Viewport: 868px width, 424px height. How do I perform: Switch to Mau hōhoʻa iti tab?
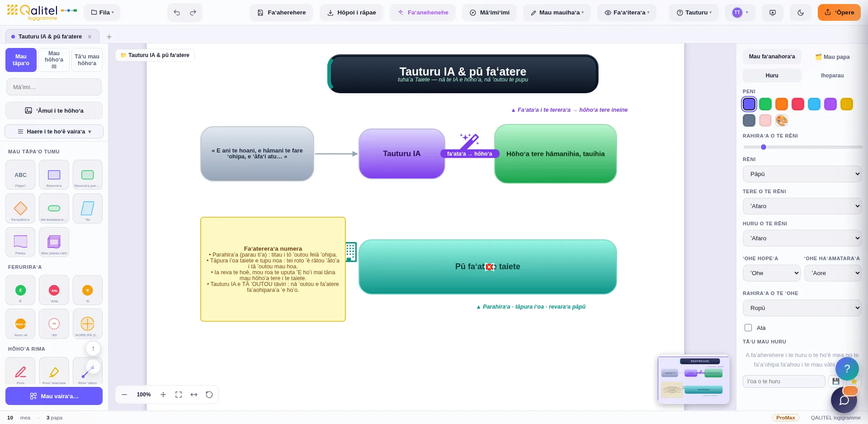pos(54,60)
